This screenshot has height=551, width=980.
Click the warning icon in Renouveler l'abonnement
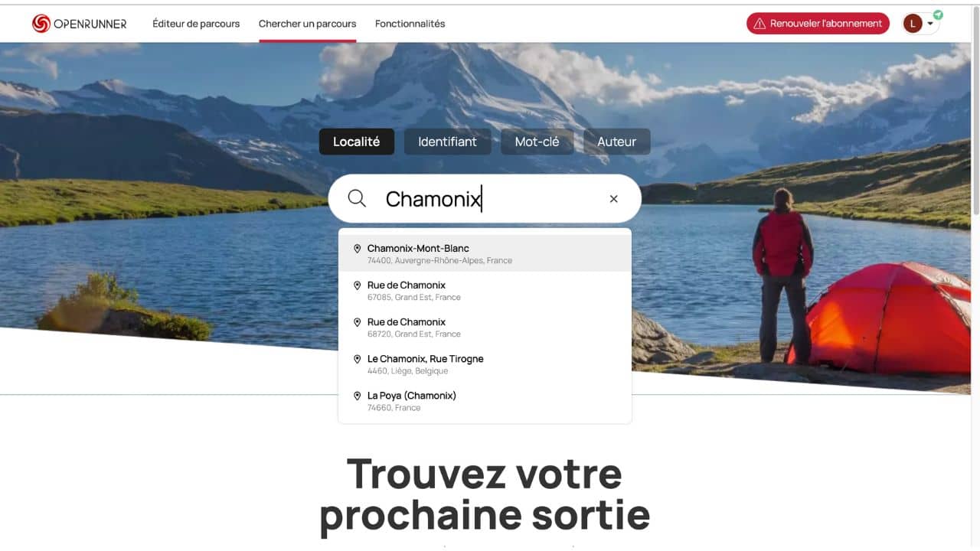[x=759, y=24]
